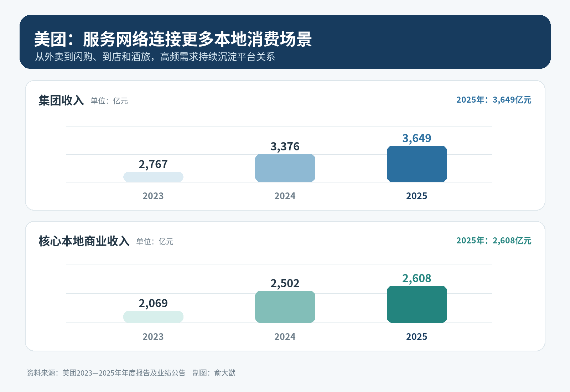Click the 2023 bar in the 集团收入 chart

point(153,177)
